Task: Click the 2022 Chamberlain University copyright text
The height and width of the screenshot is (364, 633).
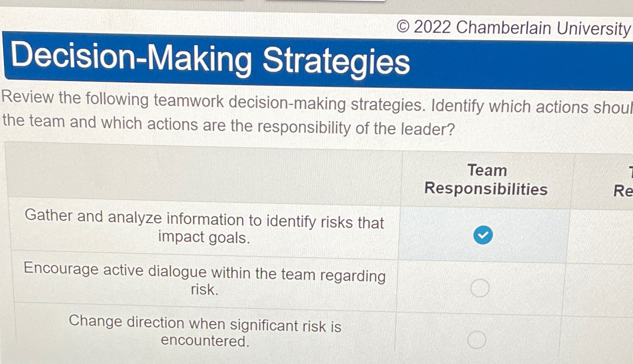Action: click(513, 27)
